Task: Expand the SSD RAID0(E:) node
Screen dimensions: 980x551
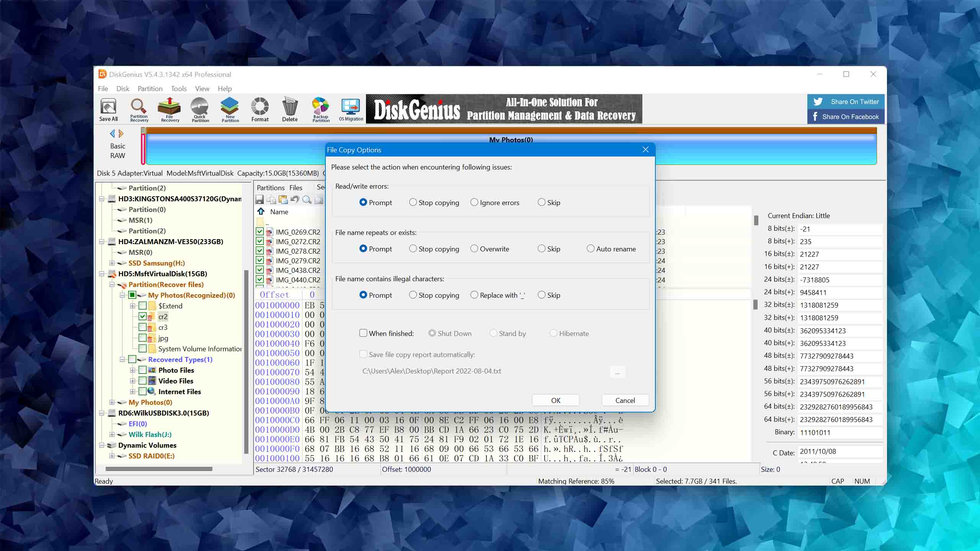Action: tap(112, 456)
